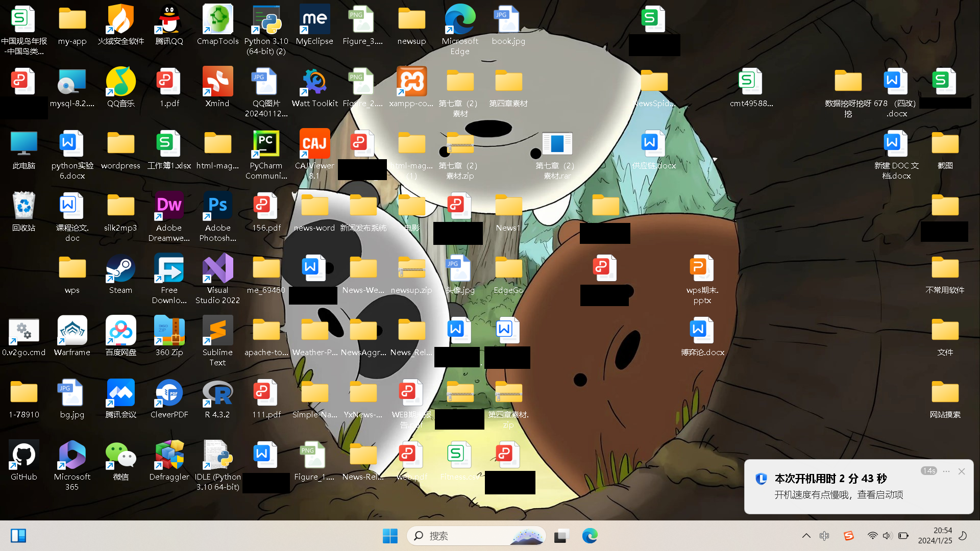Open the volume speaker tray icon
This screenshot has height=551, width=980.
pyautogui.click(x=887, y=536)
